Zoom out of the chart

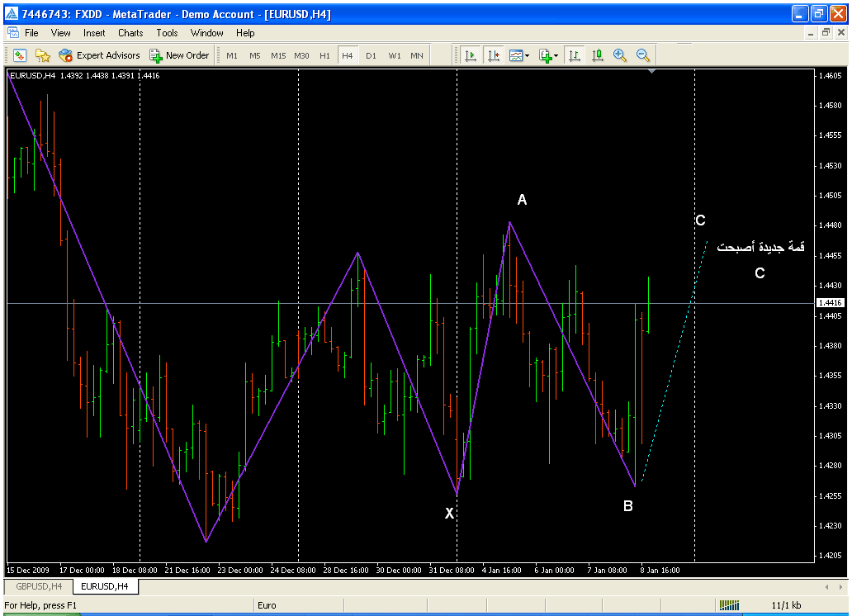pos(643,55)
